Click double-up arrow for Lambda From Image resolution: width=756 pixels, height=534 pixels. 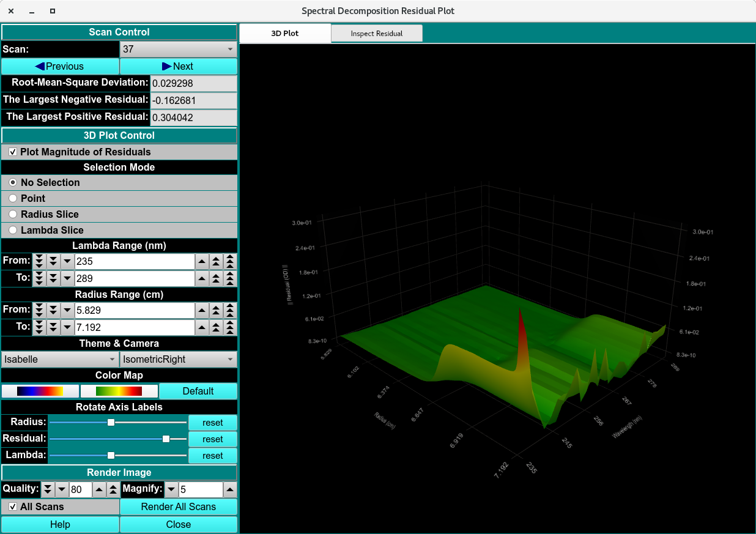(216, 261)
